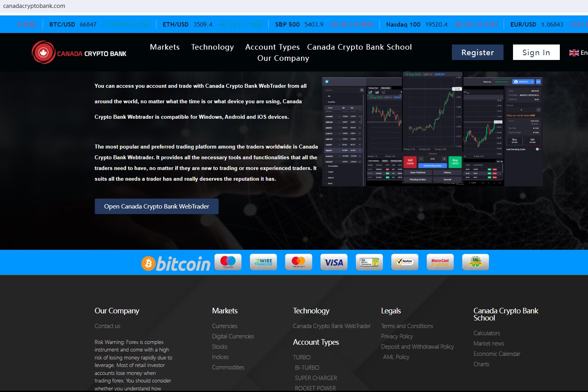Viewport: 588px width, 392px height.
Task: Click the Risk Warning footer paragraph
Action: [133, 365]
